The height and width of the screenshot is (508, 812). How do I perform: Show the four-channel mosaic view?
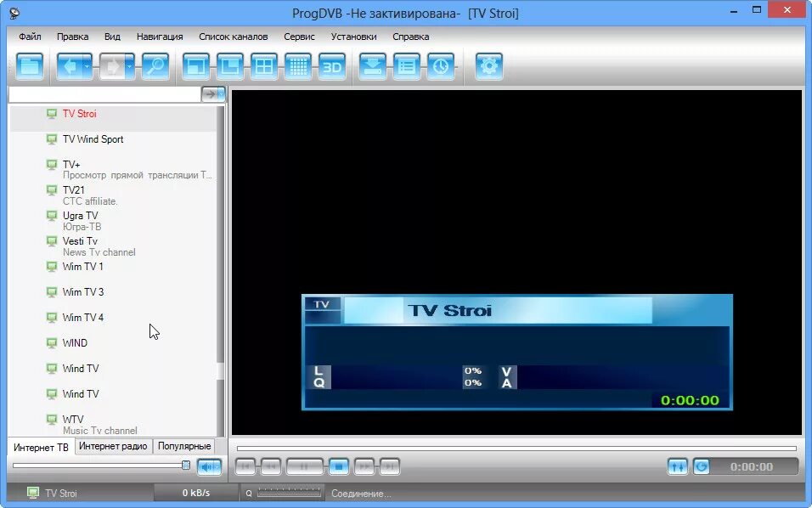point(264,66)
